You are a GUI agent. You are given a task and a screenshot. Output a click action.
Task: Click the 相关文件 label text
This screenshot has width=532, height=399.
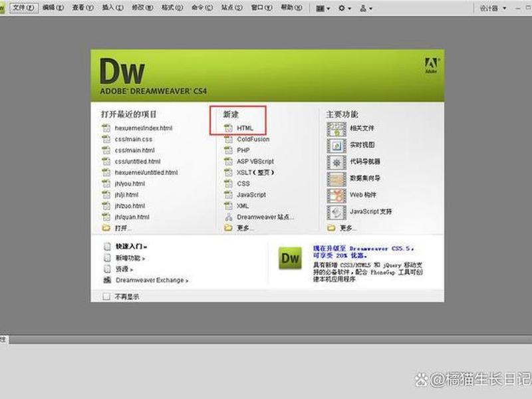click(362, 128)
